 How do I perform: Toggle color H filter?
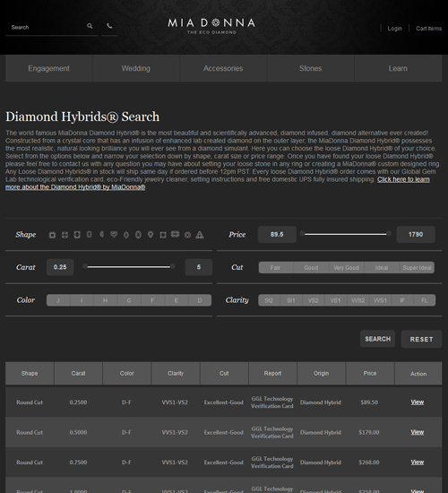pyautogui.click(x=106, y=300)
